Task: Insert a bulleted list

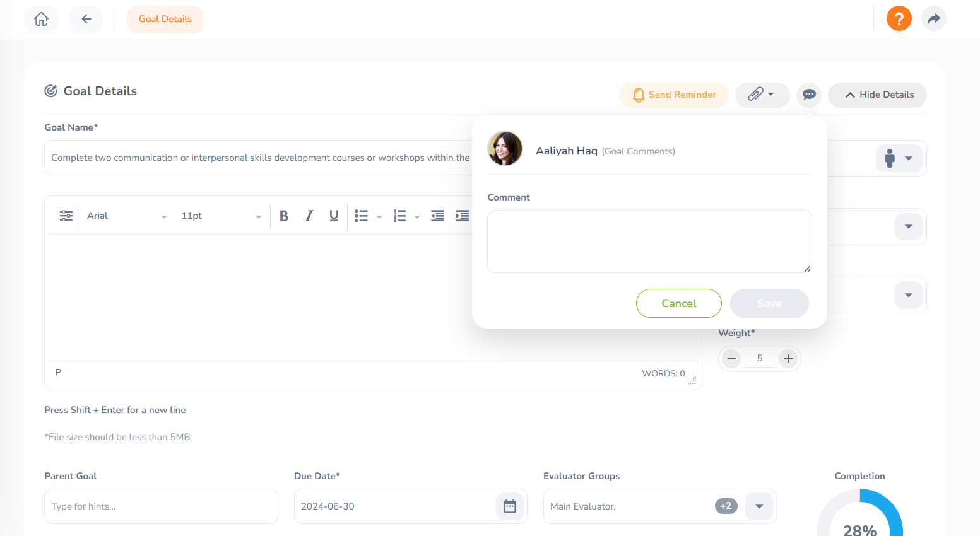Action: tap(361, 216)
